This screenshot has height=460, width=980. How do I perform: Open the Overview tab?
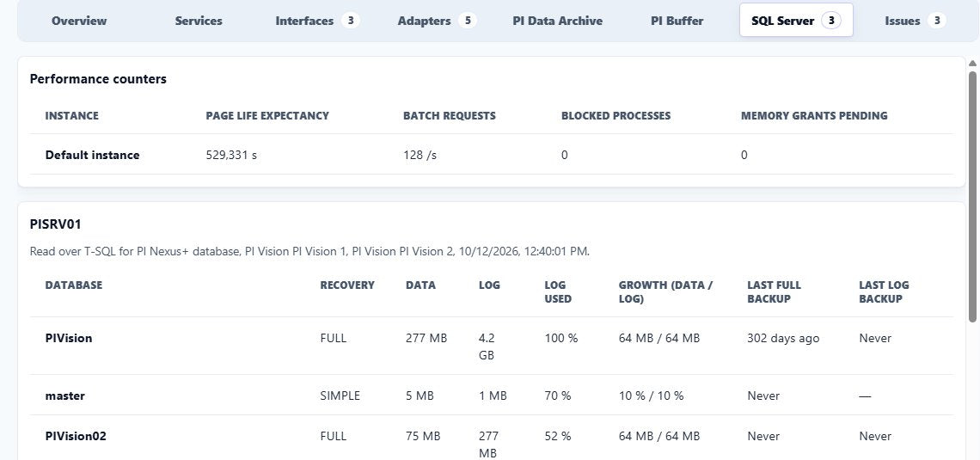(x=79, y=21)
